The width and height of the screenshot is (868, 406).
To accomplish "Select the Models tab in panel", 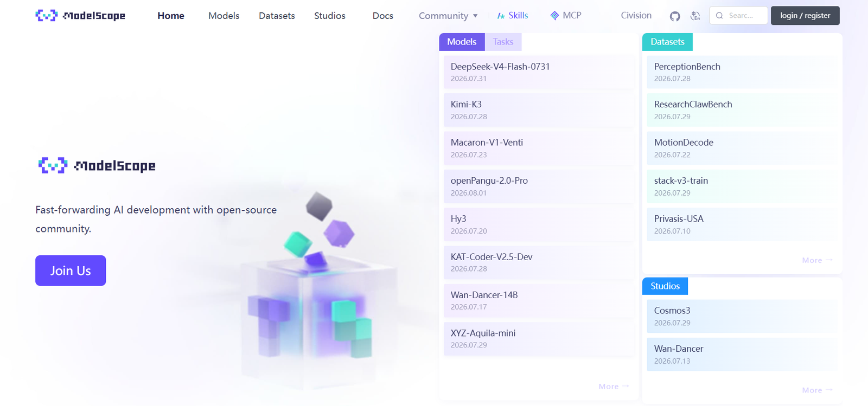I will coord(462,42).
